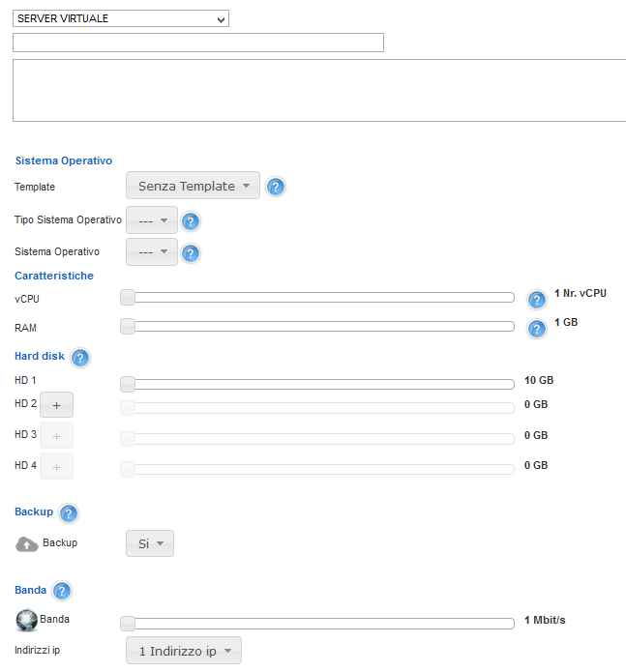Show help for Backup section
The height and width of the screenshot is (672, 626).
[69, 513]
